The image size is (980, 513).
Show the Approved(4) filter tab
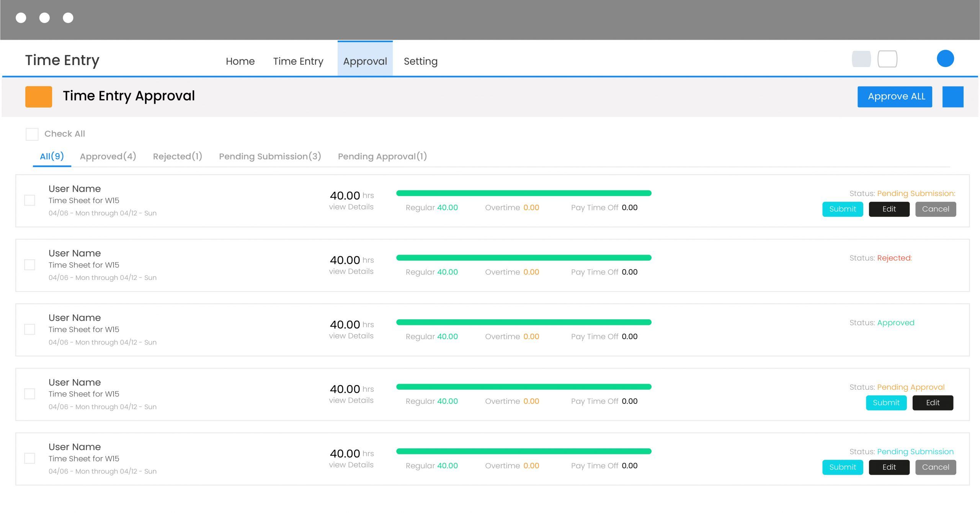(x=108, y=156)
